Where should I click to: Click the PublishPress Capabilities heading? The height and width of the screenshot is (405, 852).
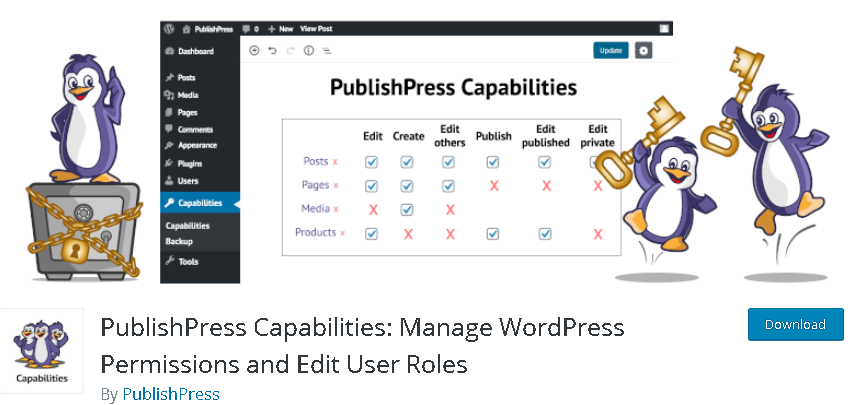tap(454, 88)
